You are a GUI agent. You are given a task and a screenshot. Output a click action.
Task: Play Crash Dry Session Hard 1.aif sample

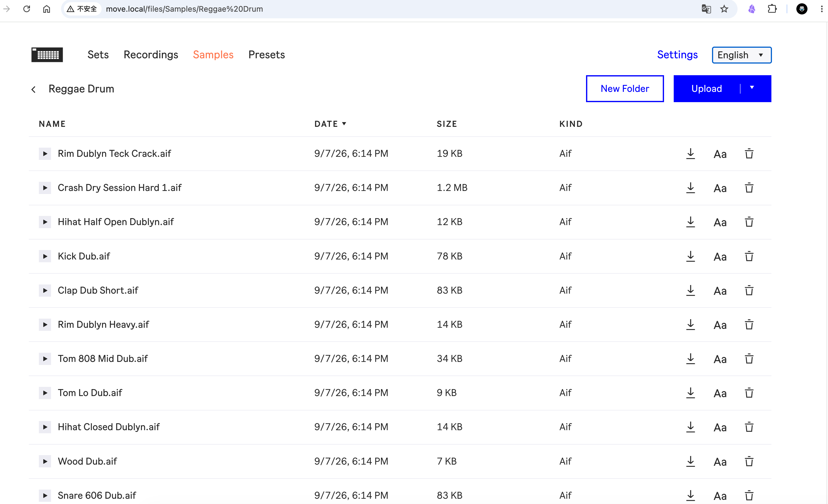[45, 188]
